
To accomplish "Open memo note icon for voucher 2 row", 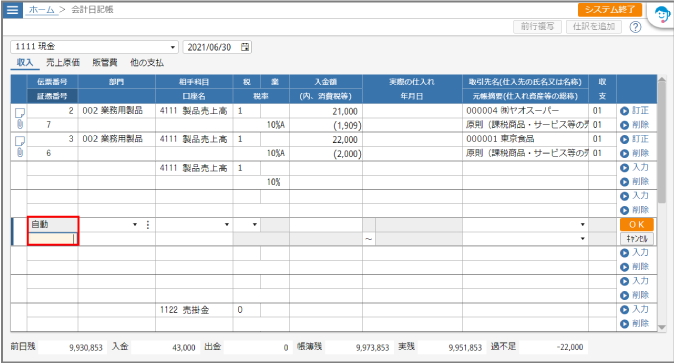I will point(20,113).
